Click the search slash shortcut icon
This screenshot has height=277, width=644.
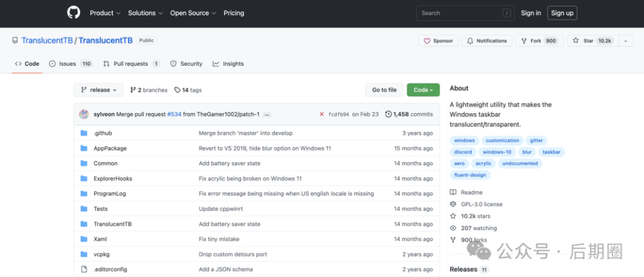tap(507, 13)
